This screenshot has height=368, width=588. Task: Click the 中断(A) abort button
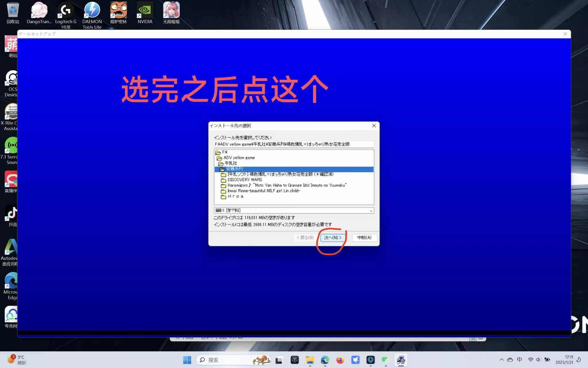pyautogui.click(x=364, y=237)
